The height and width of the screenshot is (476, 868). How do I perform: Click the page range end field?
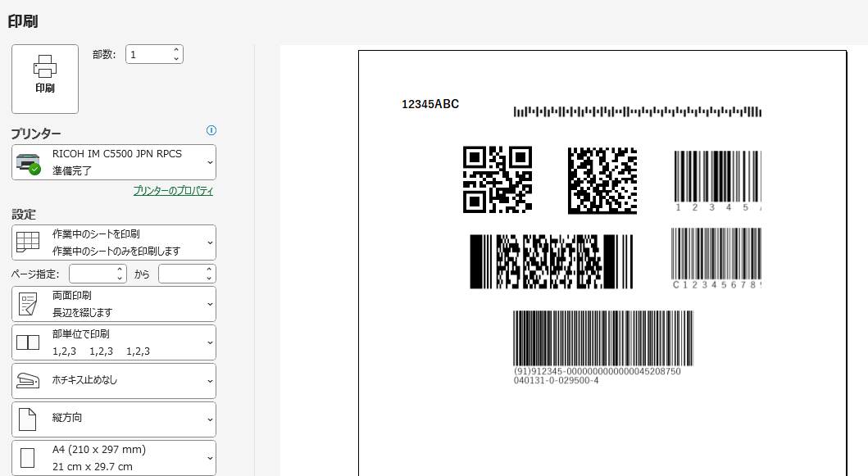[x=183, y=274]
